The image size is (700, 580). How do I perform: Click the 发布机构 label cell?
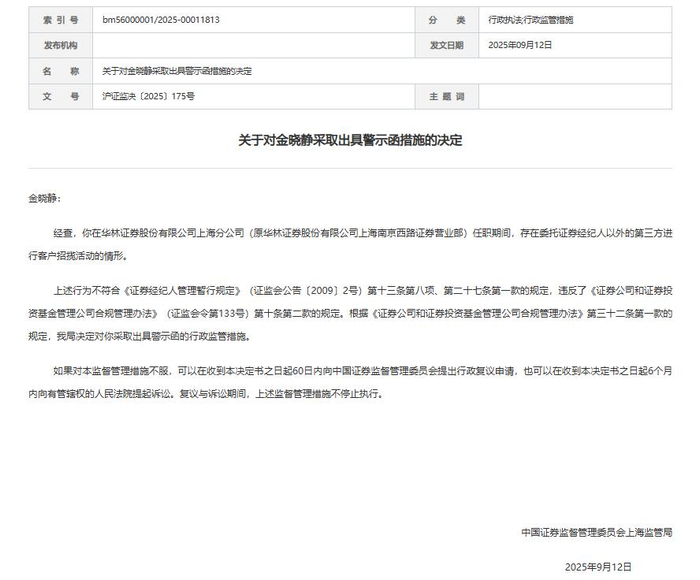[x=61, y=45]
